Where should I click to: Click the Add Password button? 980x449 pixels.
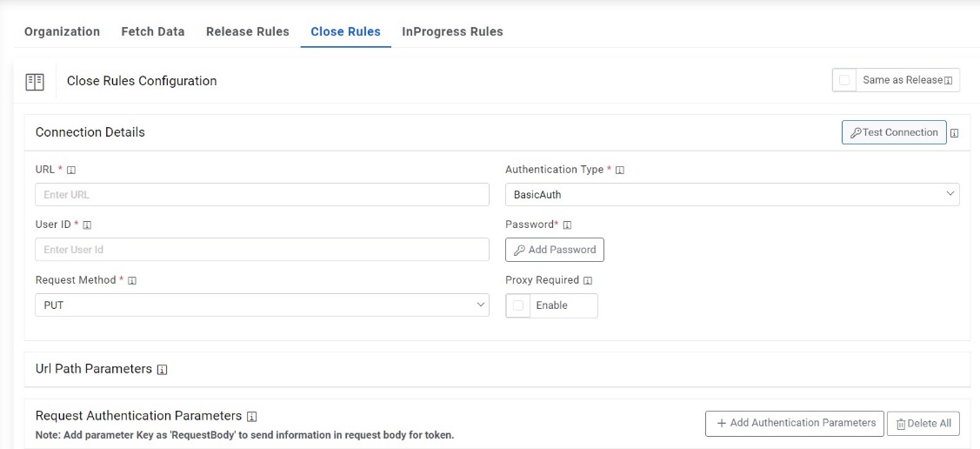(x=555, y=250)
